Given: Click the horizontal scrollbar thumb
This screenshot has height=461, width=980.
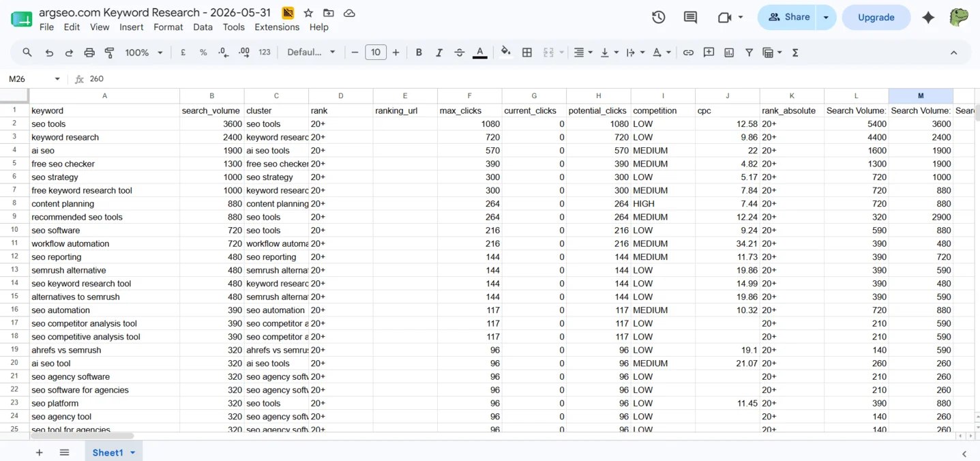Looking at the screenshot, I should tap(82, 436).
